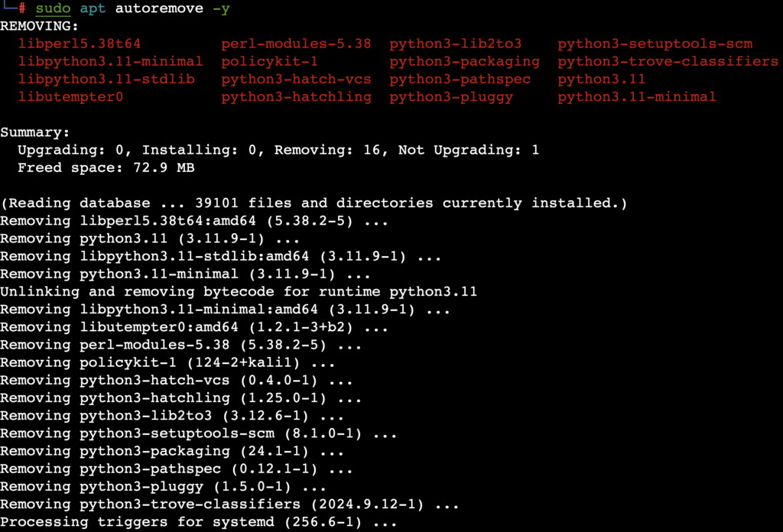The image size is (783, 532).
Task: Click red "python3-trove-classifiers" package name
Action: (x=668, y=61)
